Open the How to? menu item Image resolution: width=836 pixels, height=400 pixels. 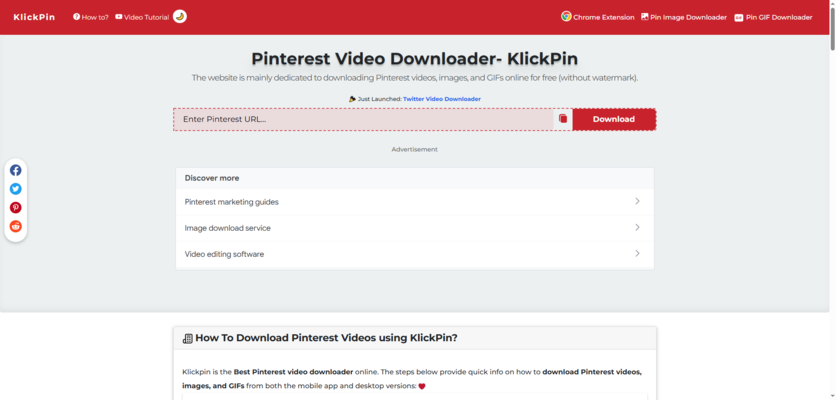(x=91, y=17)
